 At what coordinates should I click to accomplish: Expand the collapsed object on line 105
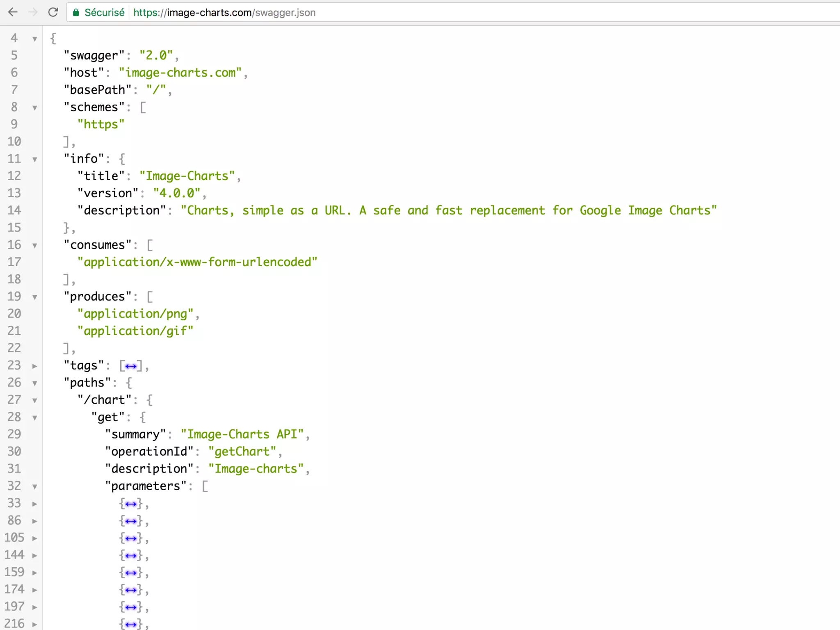131,538
